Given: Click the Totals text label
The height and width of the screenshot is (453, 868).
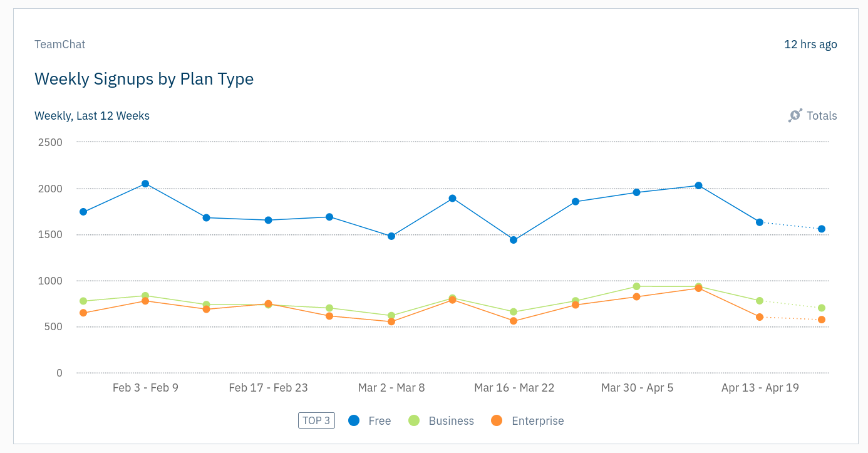Looking at the screenshot, I should (822, 116).
